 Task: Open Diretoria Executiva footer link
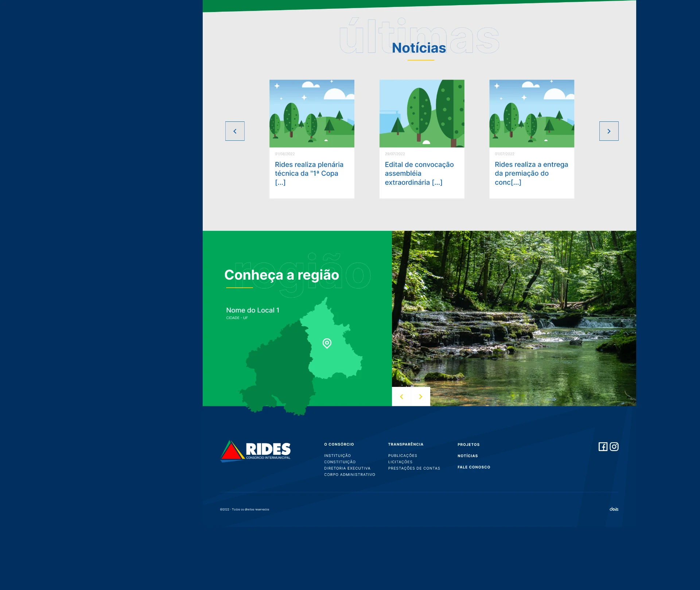(347, 468)
